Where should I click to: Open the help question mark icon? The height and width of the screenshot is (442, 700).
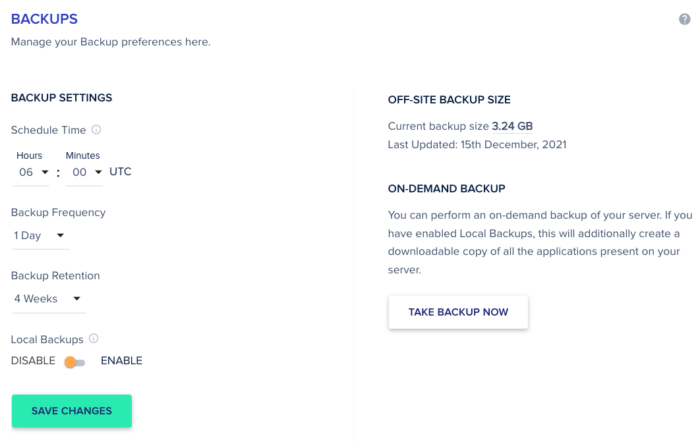tap(684, 19)
